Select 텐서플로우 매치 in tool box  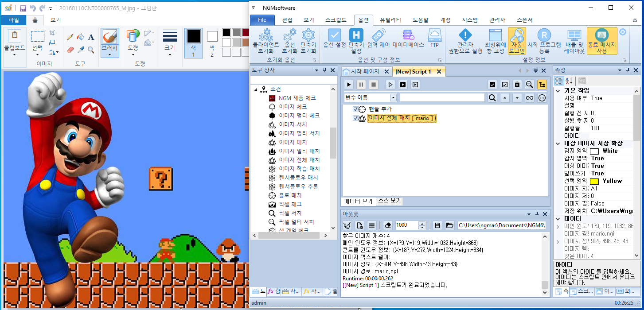click(x=298, y=178)
